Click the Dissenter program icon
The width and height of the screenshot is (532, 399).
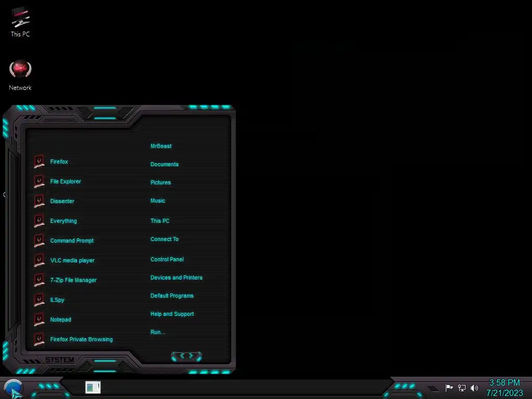pos(39,201)
